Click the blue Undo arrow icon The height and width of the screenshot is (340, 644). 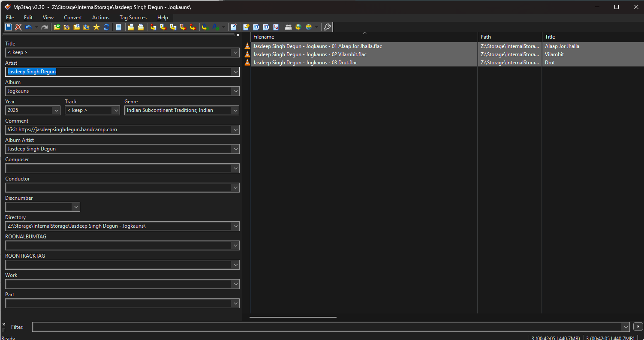coord(29,27)
